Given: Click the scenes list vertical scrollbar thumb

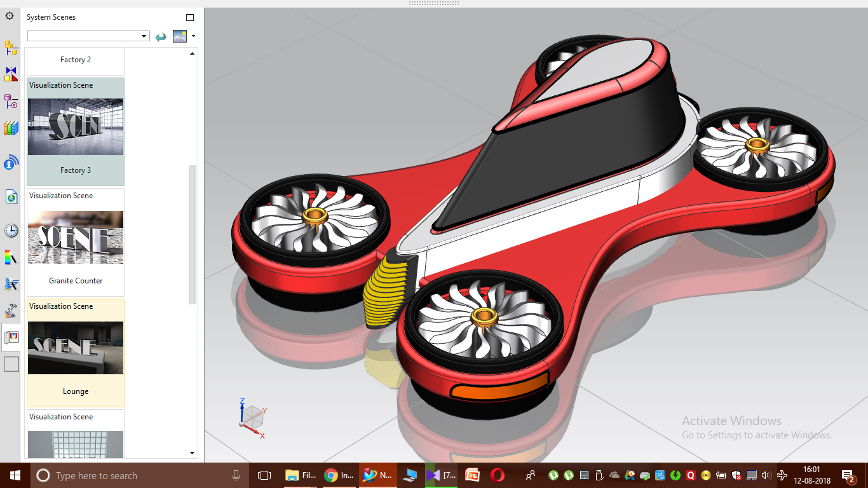Looking at the screenshot, I should click(x=193, y=234).
